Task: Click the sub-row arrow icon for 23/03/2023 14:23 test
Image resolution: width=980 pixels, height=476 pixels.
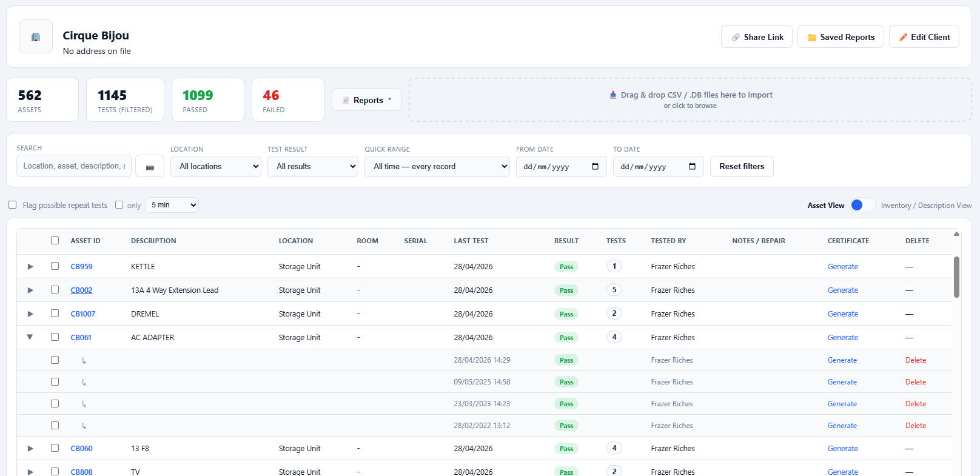Action: point(84,404)
